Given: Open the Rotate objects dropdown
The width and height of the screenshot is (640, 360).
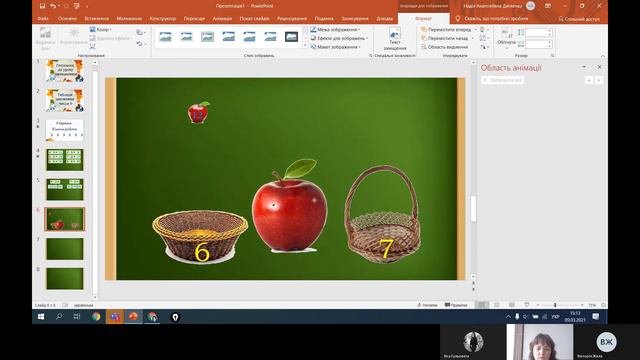Looking at the screenshot, I should click(484, 47).
